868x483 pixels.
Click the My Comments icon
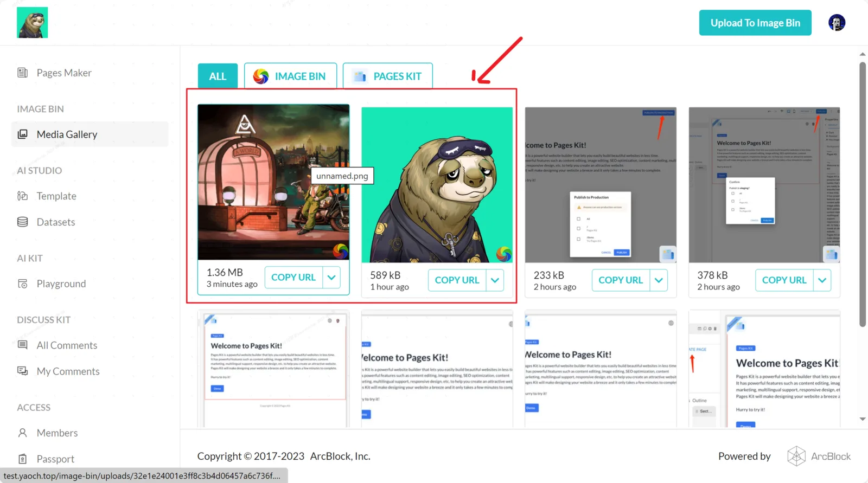tap(22, 371)
